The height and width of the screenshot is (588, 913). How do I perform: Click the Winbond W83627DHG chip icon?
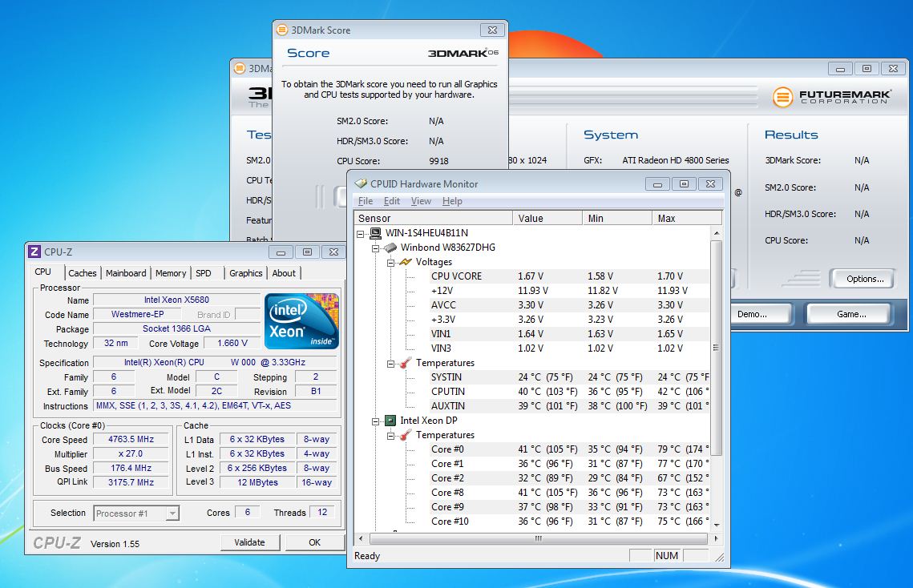[x=391, y=248]
